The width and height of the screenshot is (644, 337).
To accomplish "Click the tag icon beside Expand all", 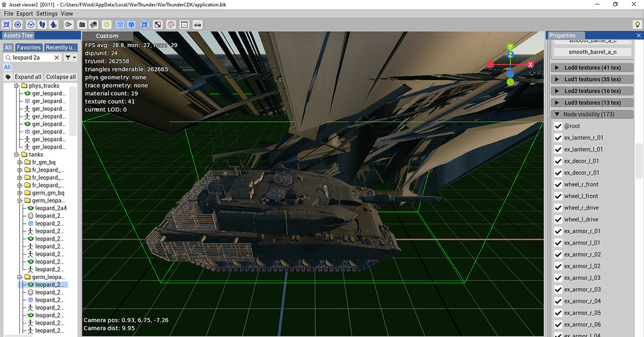I will click(x=8, y=77).
